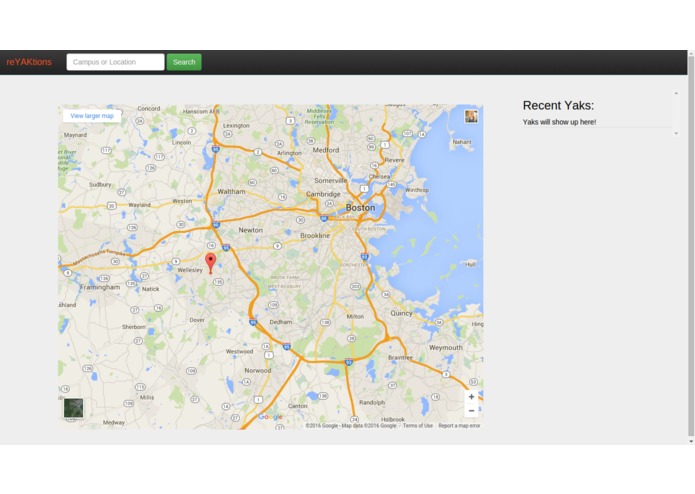Click the Boston label on the map
Screen dimensions: 695x494
(x=360, y=207)
